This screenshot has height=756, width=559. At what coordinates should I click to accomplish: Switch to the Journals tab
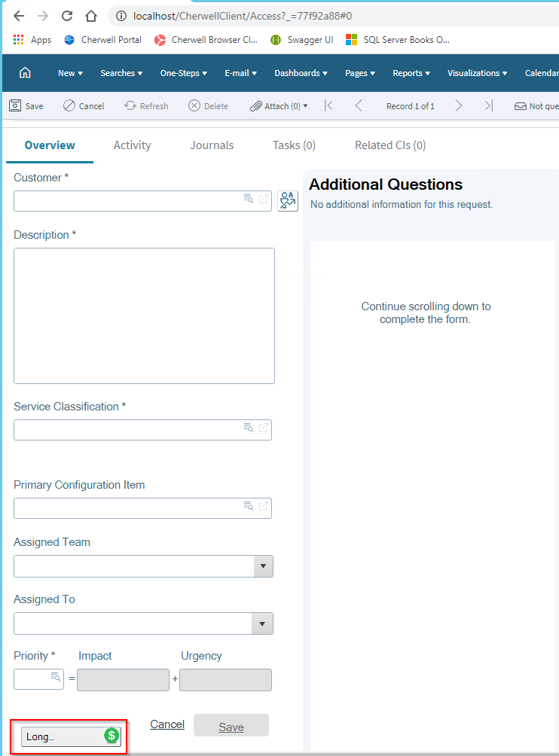click(212, 145)
